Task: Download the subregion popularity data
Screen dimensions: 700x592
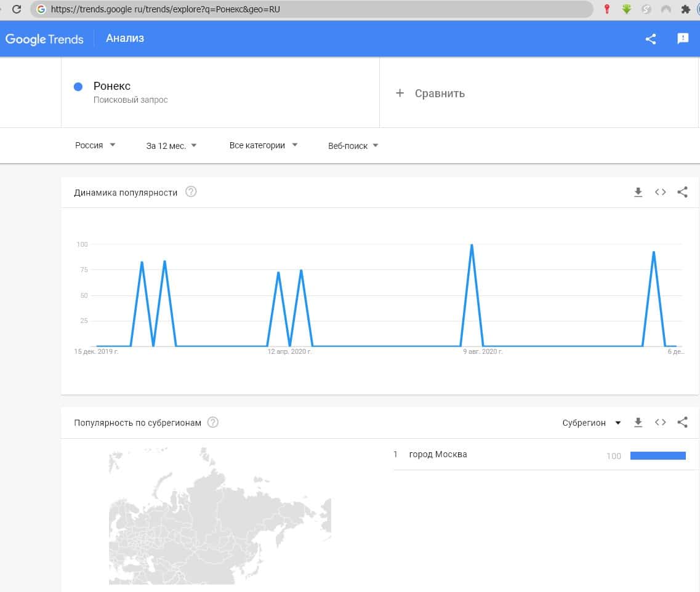Action: (x=638, y=423)
